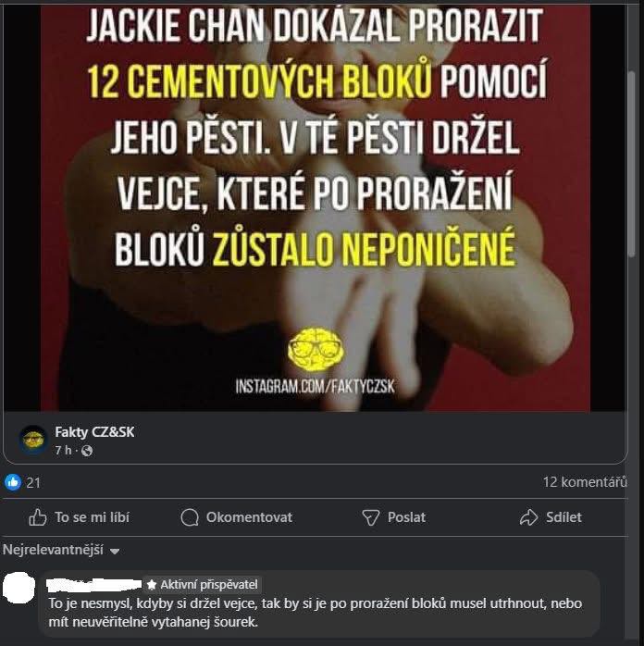The image size is (644, 646).
Task: Click the Sdílet button text
Action: pos(563,517)
